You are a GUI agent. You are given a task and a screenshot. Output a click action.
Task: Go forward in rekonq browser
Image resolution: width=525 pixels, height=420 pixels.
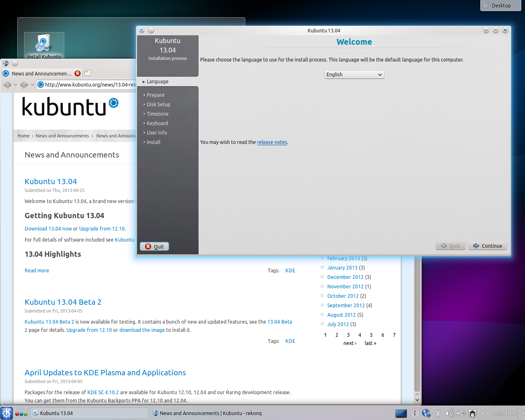(24, 85)
